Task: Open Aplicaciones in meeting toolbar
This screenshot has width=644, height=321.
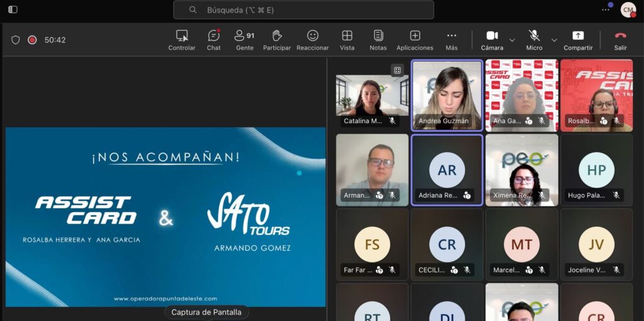Action: coord(415,40)
